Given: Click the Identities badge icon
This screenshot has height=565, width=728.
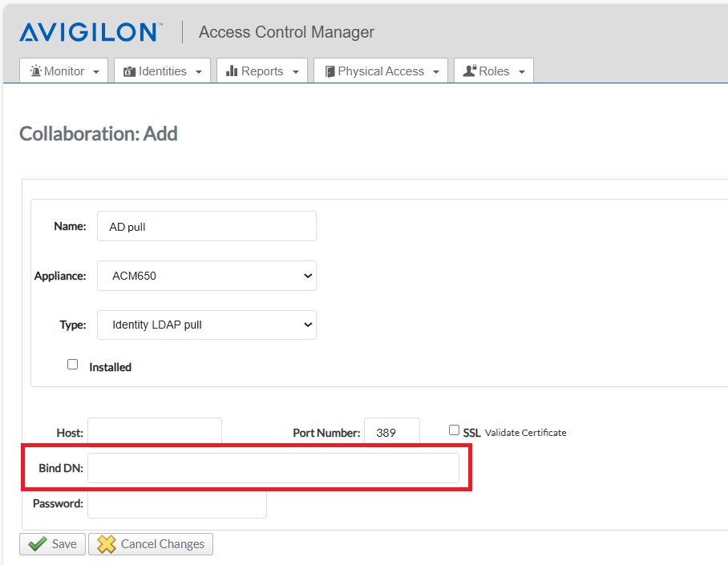Looking at the screenshot, I should [130, 71].
